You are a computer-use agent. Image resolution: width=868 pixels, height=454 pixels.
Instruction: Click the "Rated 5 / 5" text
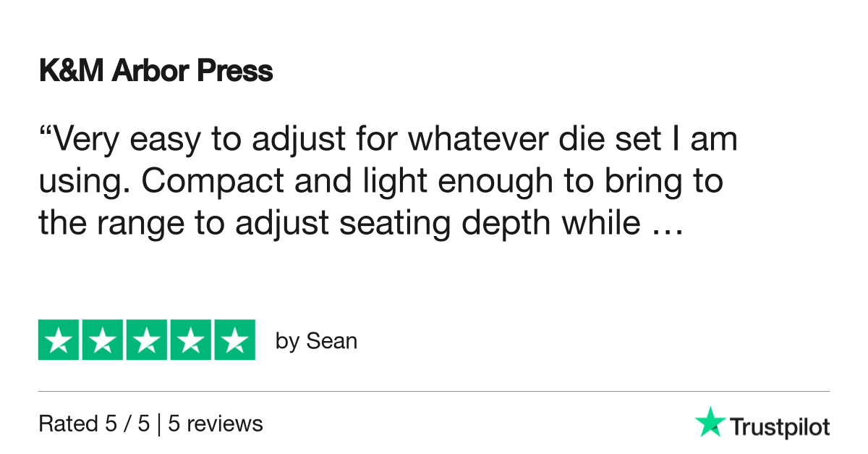pos(94,424)
